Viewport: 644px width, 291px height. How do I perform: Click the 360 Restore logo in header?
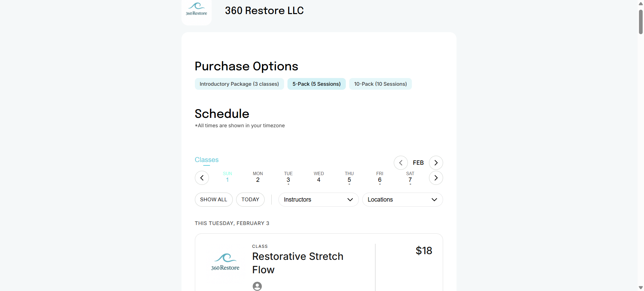[x=197, y=10]
